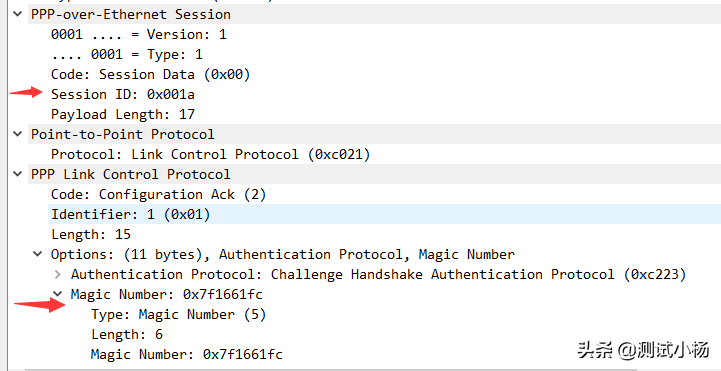Collapse the Point-to-Point Protocol section
Image resolution: width=721 pixels, height=371 pixels.
pos(18,134)
